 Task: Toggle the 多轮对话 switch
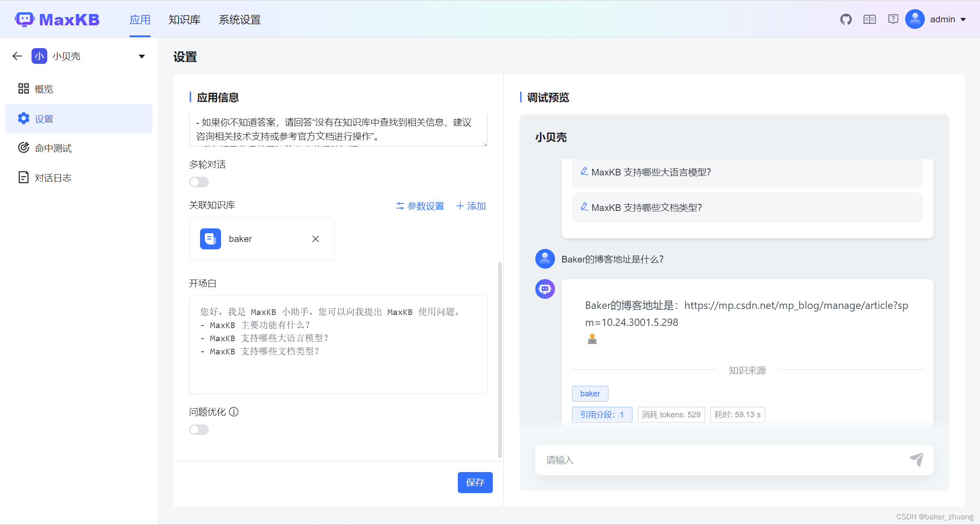click(x=199, y=182)
